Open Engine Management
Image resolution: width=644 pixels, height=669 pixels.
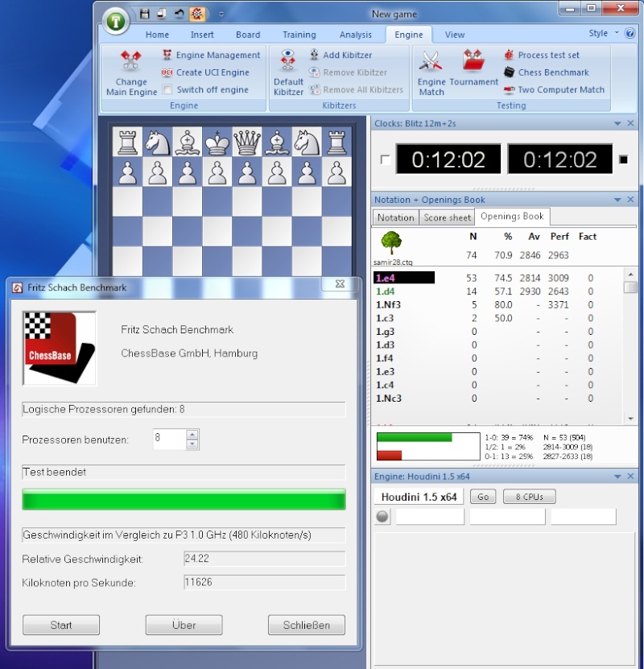(x=212, y=55)
